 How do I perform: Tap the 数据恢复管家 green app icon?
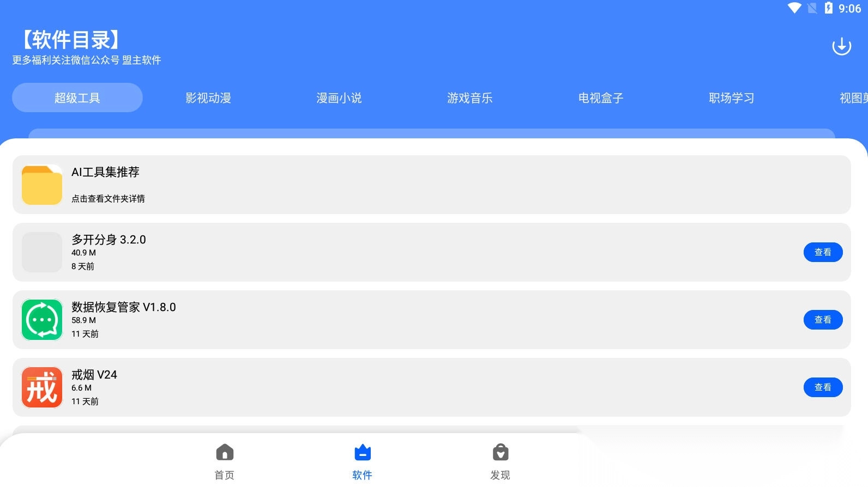[x=42, y=320]
